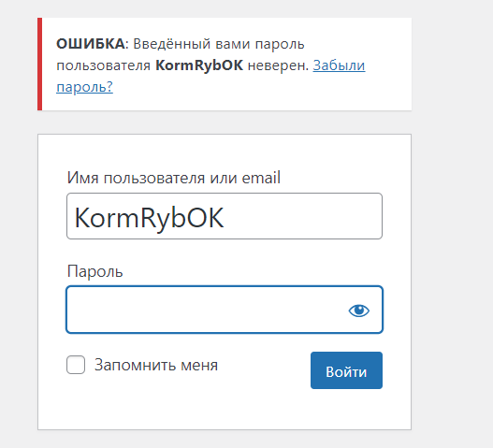The image size is (493, 448).
Task: Click the Войти login button
Action: point(346,370)
